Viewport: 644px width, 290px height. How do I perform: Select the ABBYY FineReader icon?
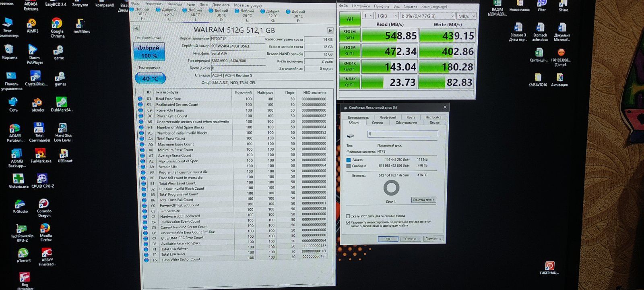coord(47,257)
